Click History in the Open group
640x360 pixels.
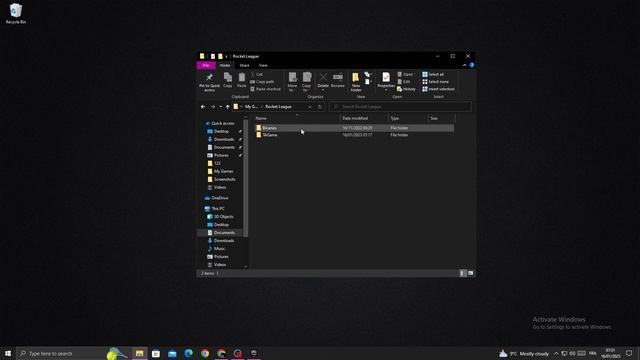(x=406, y=89)
